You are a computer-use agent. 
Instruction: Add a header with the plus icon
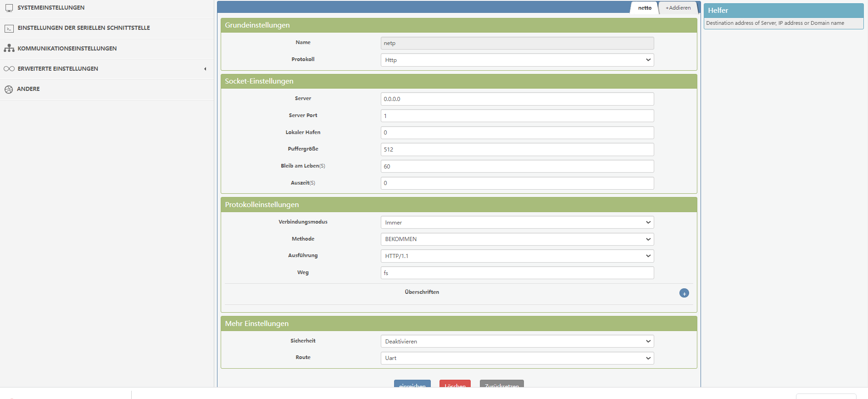coord(684,293)
